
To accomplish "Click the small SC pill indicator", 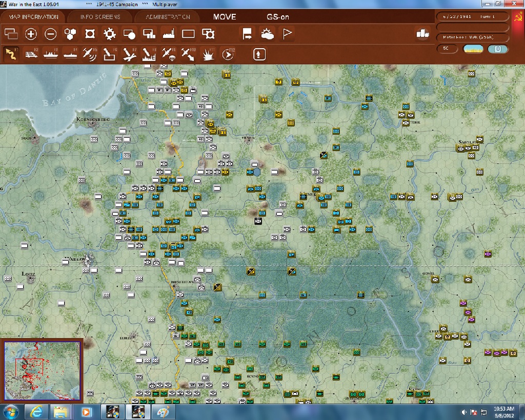I will (x=447, y=49).
